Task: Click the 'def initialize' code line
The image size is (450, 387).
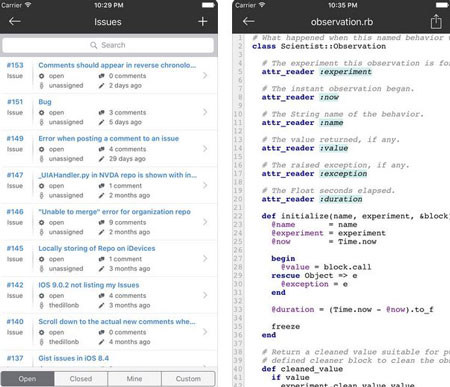Action: pyautogui.click(x=355, y=216)
